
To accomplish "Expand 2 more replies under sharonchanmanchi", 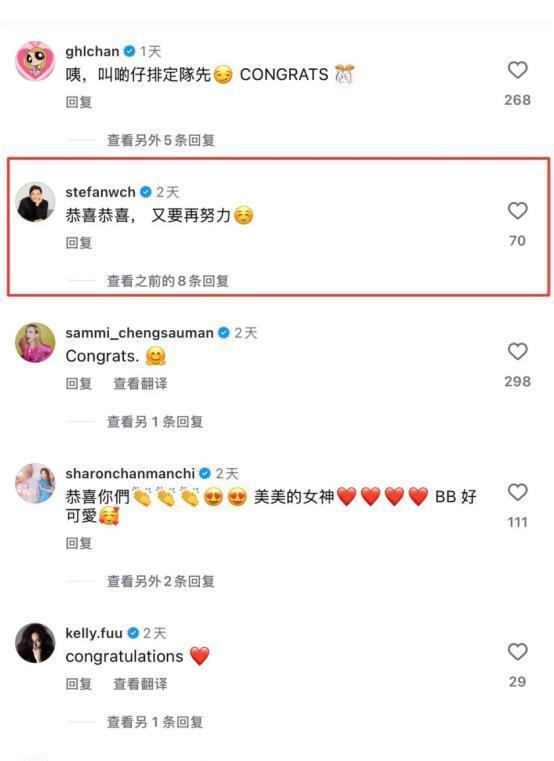I will [161, 581].
